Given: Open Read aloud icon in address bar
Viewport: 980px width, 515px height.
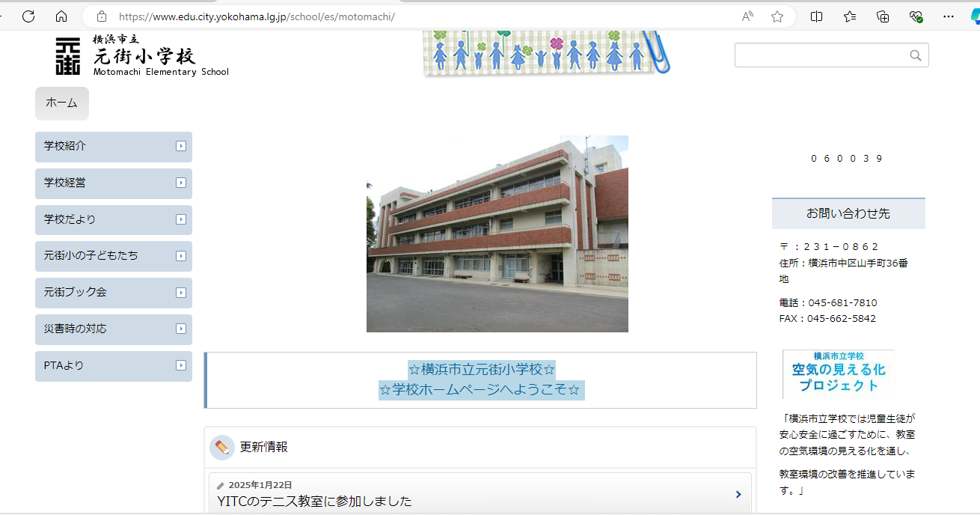Looking at the screenshot, I should coord(747,16).
